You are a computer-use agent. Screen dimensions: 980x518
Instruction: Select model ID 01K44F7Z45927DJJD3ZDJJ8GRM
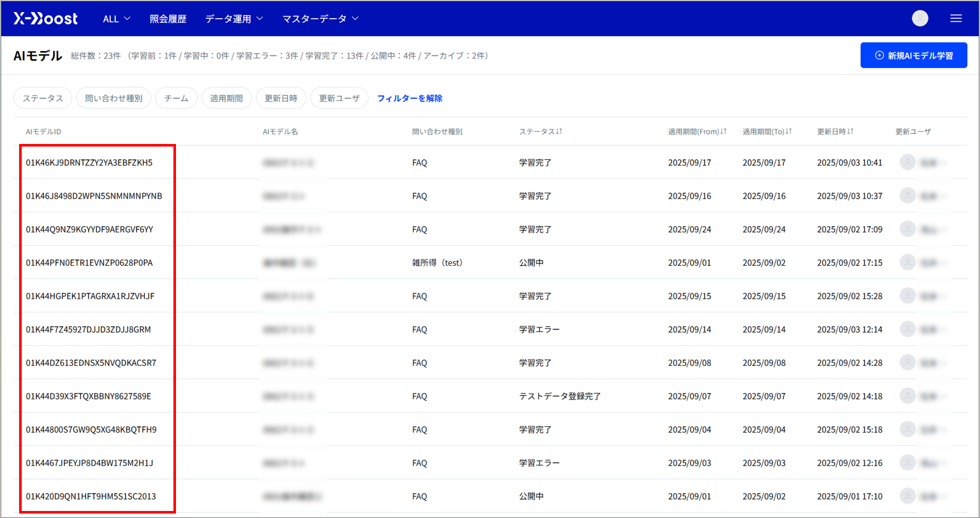click(89, 329)
